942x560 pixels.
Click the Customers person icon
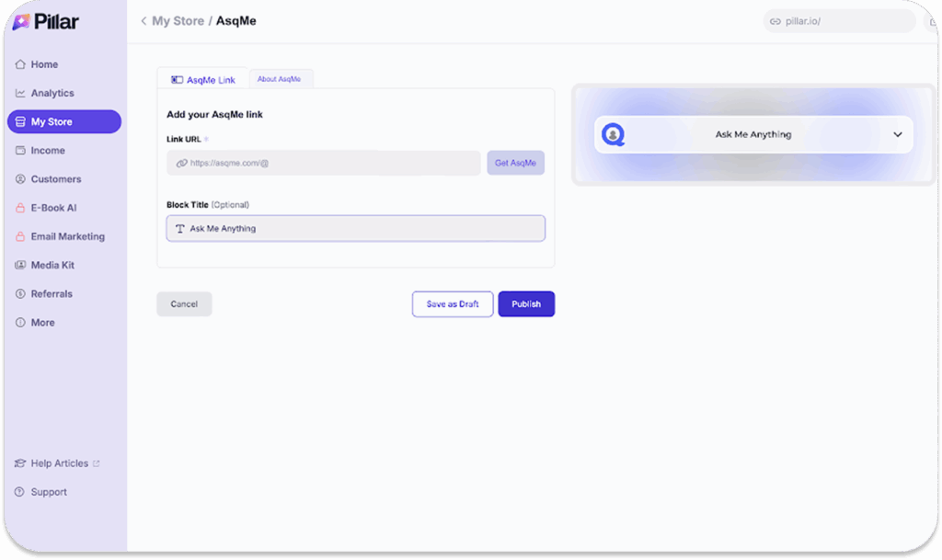[x=20, y=179]
